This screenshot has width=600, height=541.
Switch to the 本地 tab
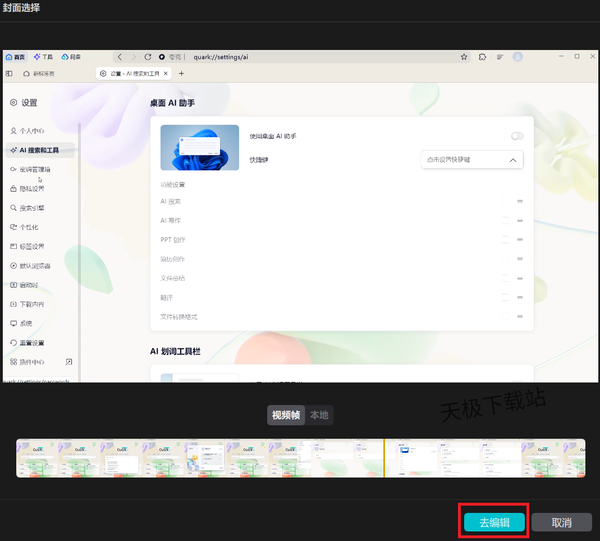point(319,415)
